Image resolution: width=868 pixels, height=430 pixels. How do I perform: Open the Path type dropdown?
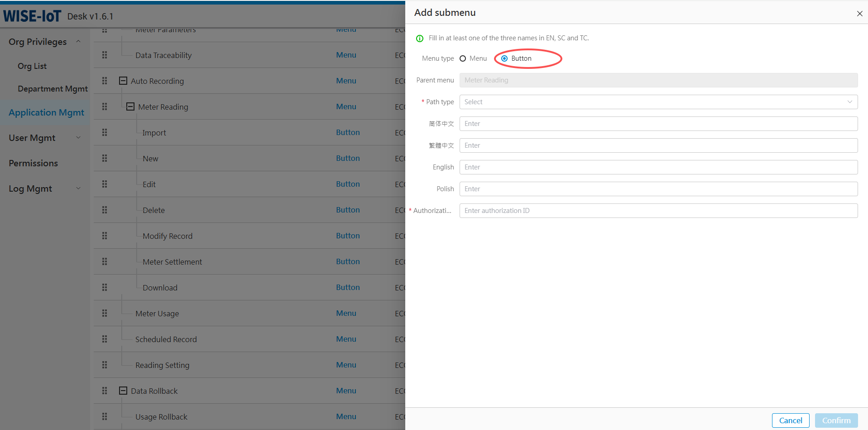(658, 102)
